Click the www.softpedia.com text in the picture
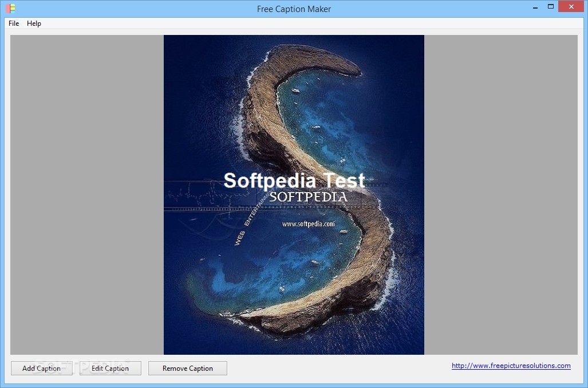 pyautogui.click(x=308, y=224)
